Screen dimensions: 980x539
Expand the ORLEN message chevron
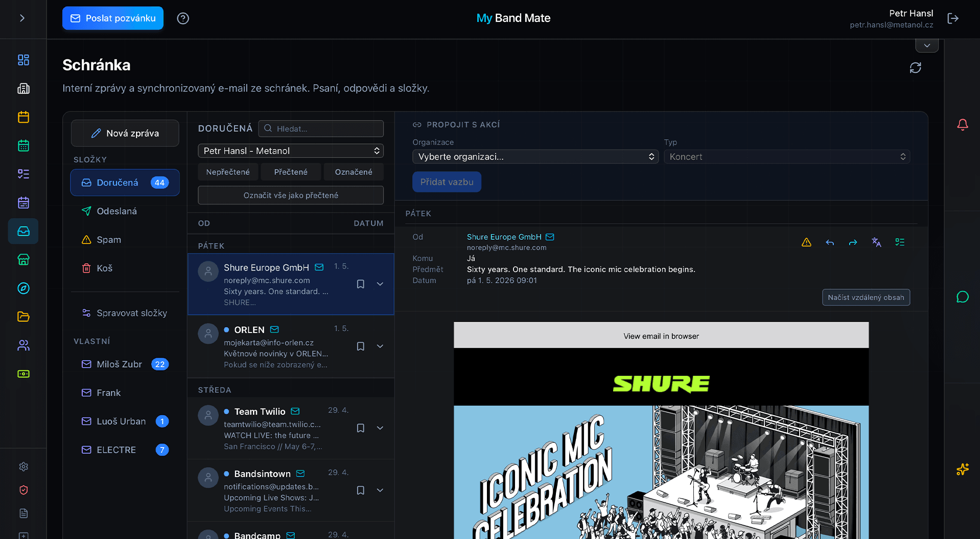point(380,346)
